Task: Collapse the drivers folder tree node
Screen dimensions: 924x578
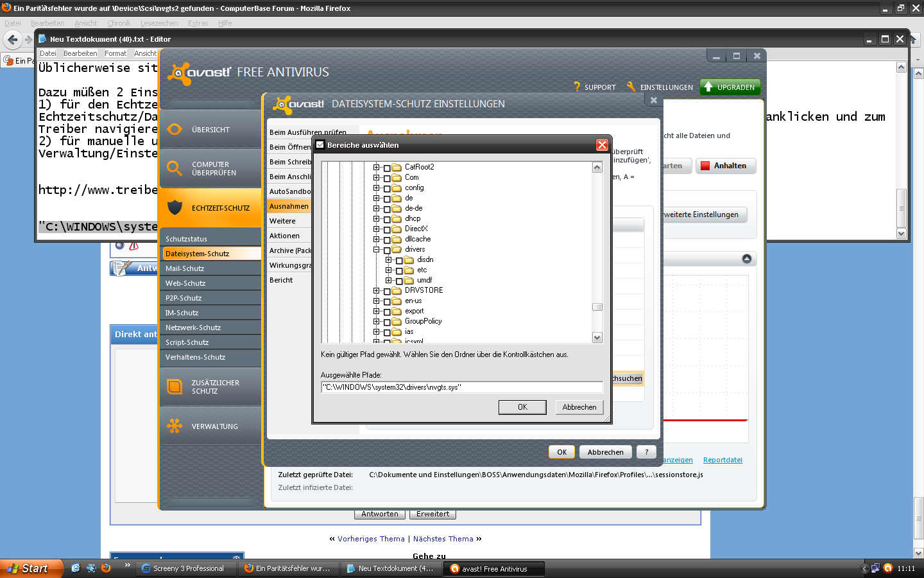Action: pyautogui.click(x=377, y=249)
